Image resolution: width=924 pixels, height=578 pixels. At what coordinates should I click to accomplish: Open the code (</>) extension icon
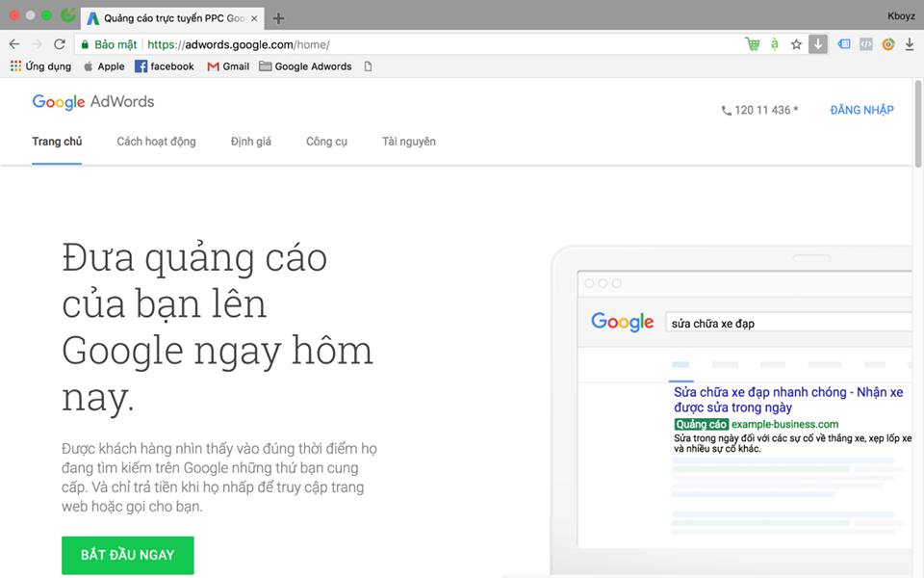tap(866, 44)
